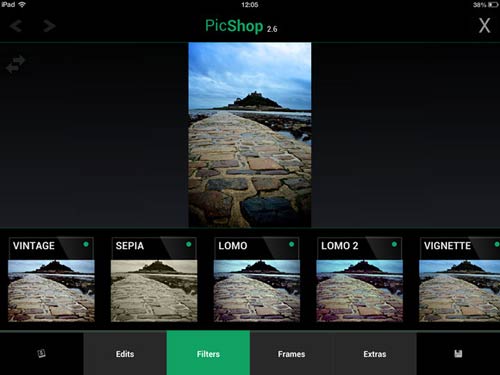Image resolution: width=500 pixels, height=375 pixels.
Task: Click the undo back arrow icon
Action: click(x=16, y=26)
